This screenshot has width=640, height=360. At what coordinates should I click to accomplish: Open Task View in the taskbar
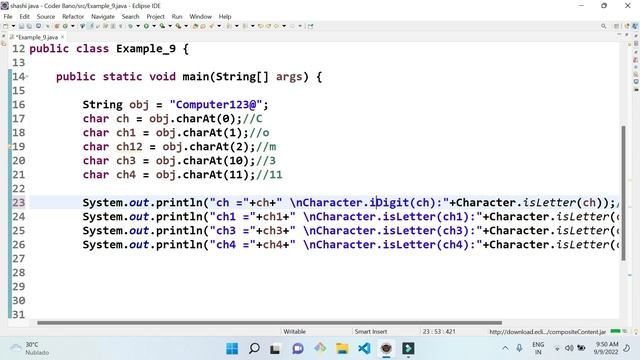tap(275, 349)
